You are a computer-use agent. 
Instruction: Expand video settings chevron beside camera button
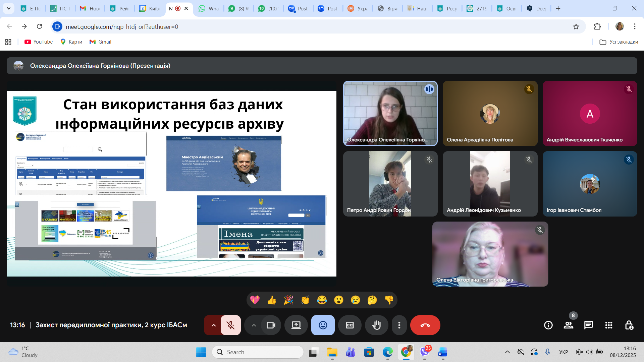pyautogui.click(x=254, y=325)
